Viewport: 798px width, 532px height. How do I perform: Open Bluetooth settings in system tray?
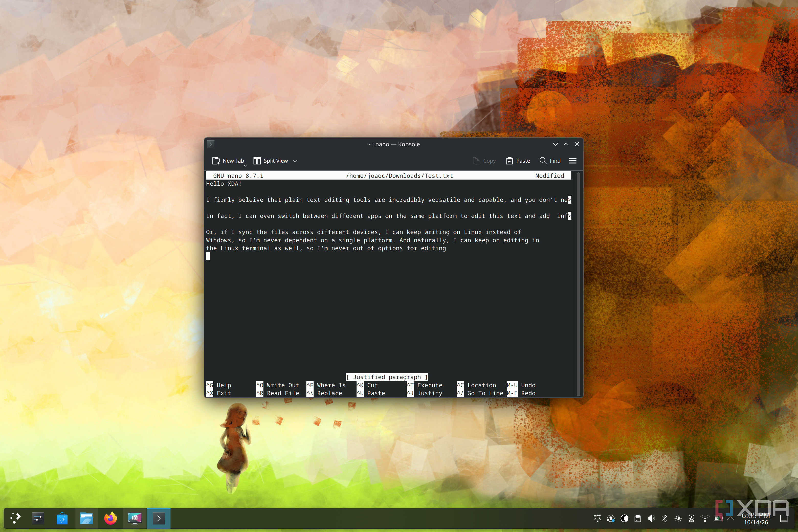(x=665, y=518)
